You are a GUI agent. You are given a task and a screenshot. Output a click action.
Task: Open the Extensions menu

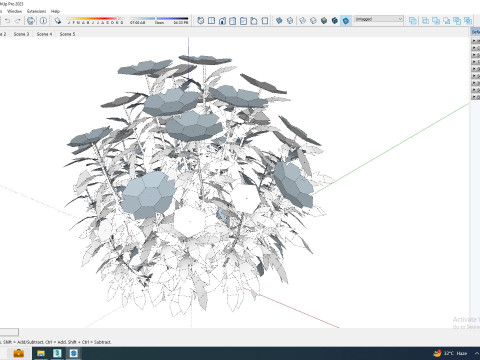[x=37, y=11]
